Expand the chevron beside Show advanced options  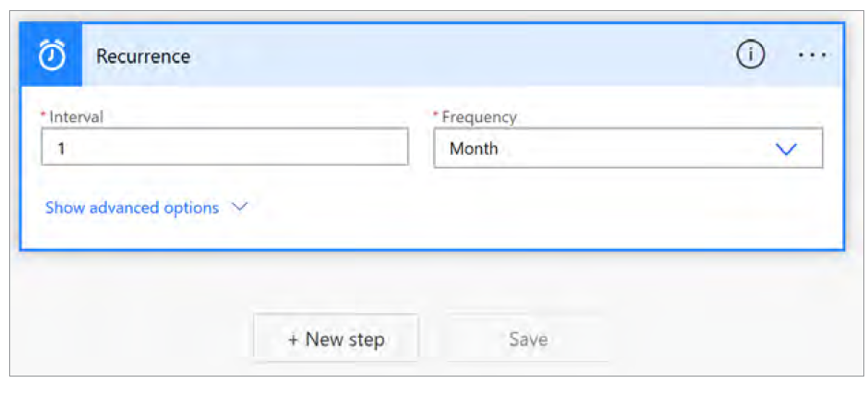[x=239, y=208]
